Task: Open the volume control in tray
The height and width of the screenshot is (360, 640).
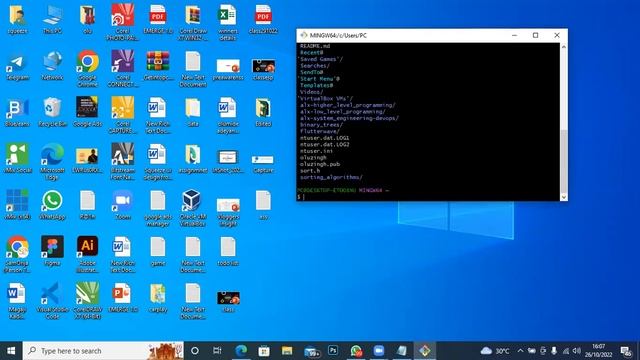Action: (x=576, y=351)
